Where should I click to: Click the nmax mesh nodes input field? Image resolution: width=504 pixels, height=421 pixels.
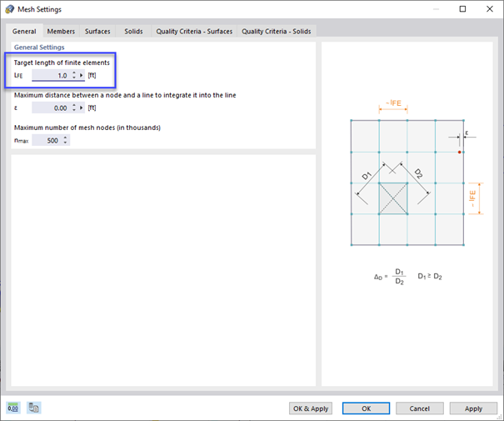(47, 140)
